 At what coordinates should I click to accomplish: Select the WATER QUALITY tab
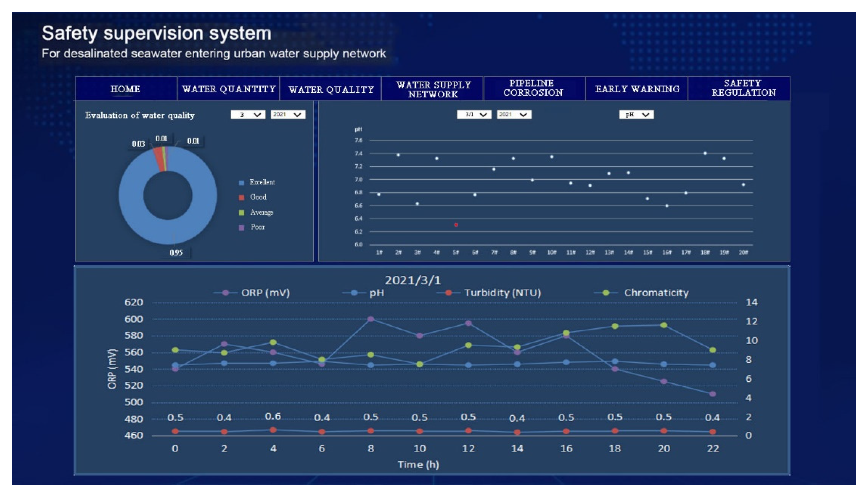[331, 89]
